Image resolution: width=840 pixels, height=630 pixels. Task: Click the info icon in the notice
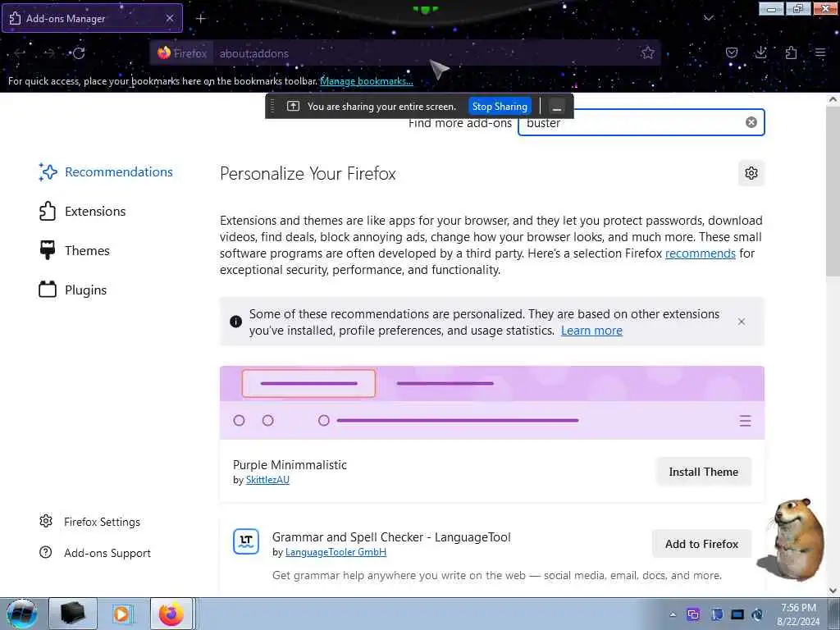235,322
